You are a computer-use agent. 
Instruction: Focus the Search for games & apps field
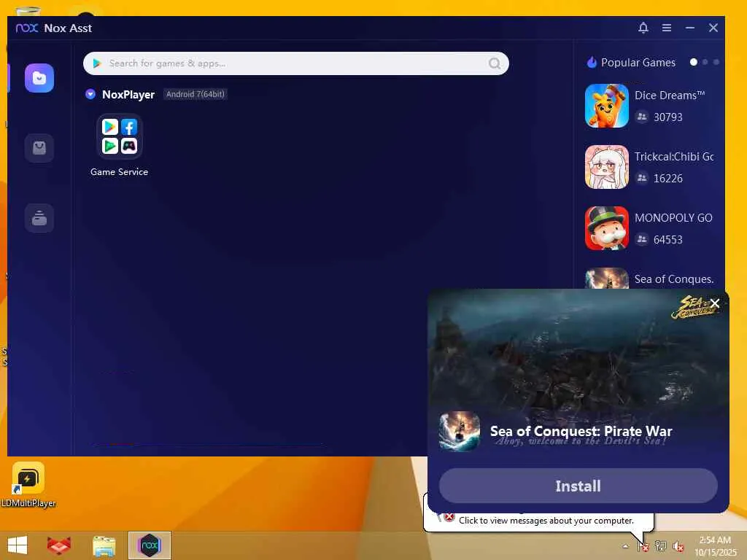pos(296,63)
